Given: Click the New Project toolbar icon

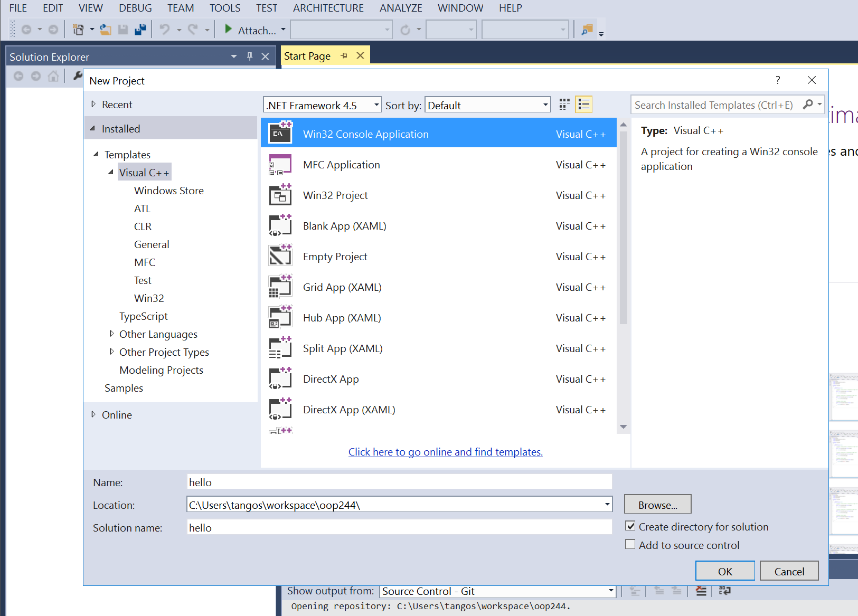Looking at the screenshot, I should click(78, 30).
